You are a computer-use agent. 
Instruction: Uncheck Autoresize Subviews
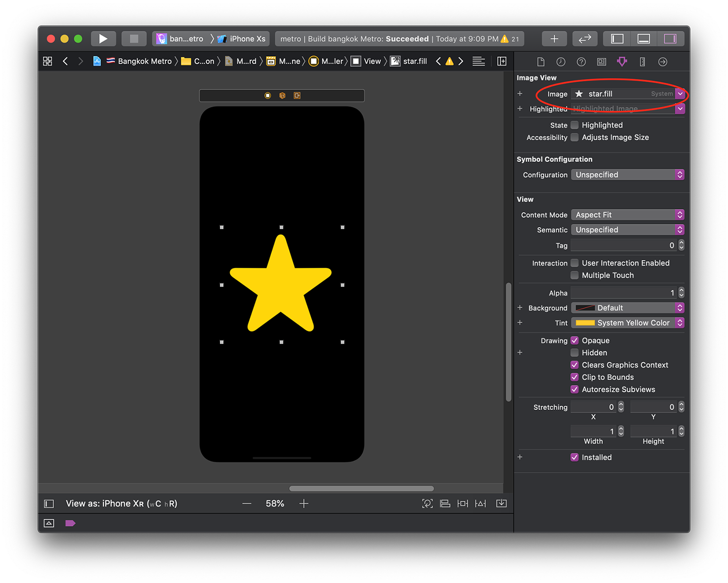click(575, 389)
